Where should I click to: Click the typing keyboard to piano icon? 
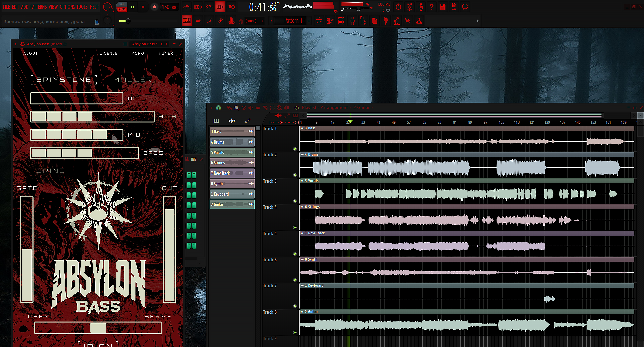point(187,21)
